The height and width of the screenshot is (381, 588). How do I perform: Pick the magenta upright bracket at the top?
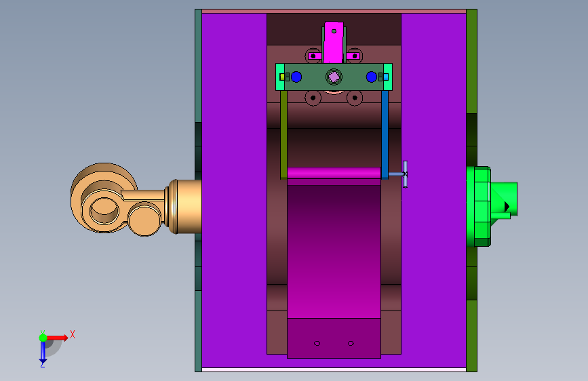334,42
